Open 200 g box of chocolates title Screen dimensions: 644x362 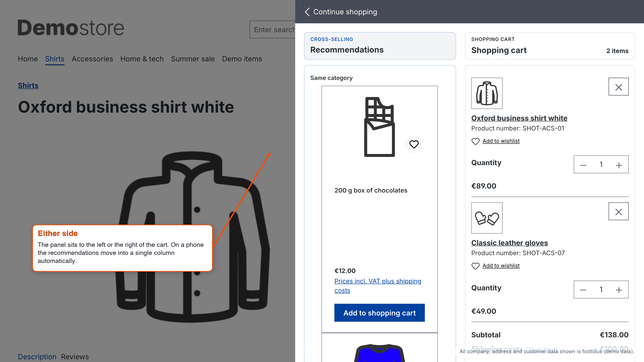click(371, 190)
